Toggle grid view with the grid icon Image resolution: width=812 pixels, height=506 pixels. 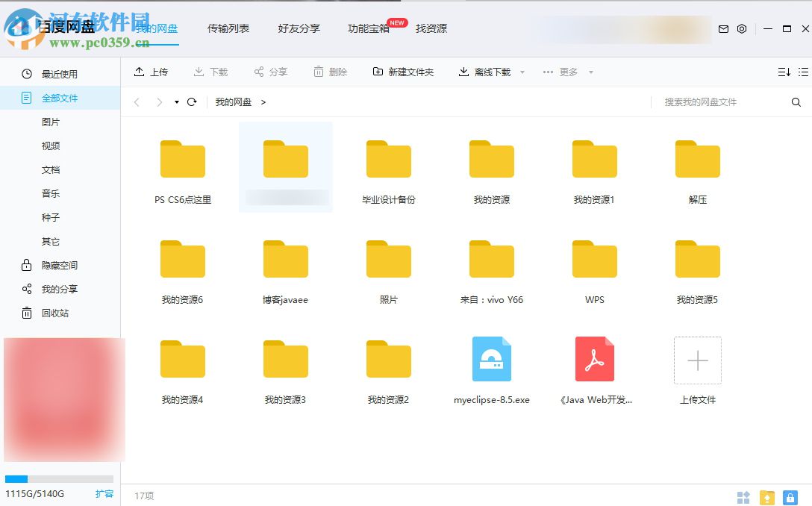point(743,497)
